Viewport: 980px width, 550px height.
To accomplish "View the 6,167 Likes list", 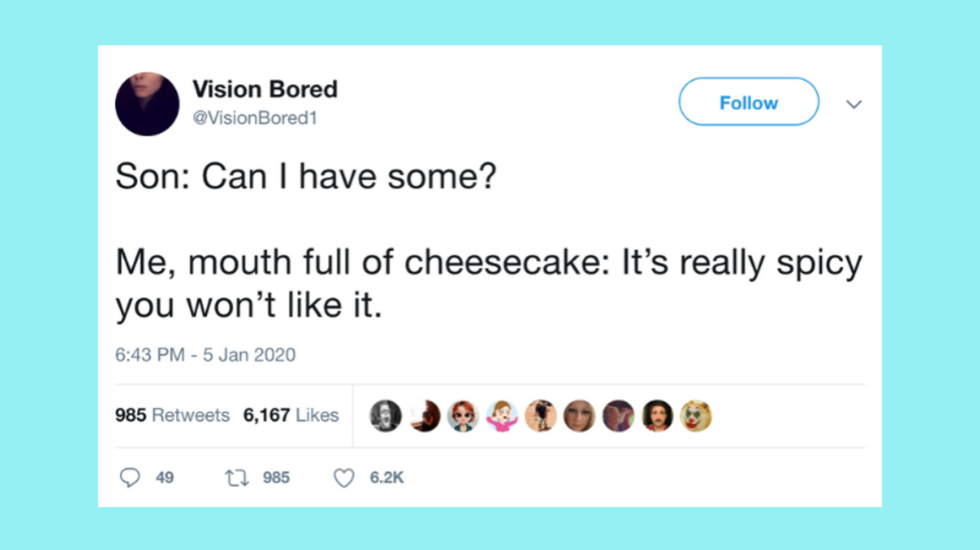I will pos(291,415).
